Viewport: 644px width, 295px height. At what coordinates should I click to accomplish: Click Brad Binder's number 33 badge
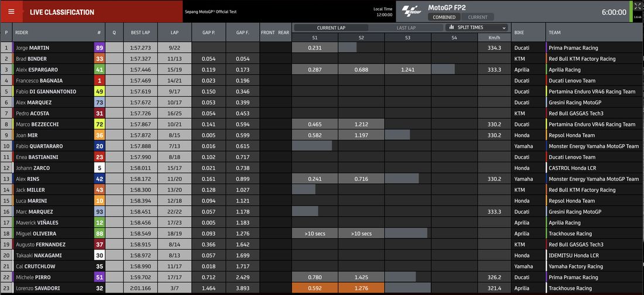100,59
